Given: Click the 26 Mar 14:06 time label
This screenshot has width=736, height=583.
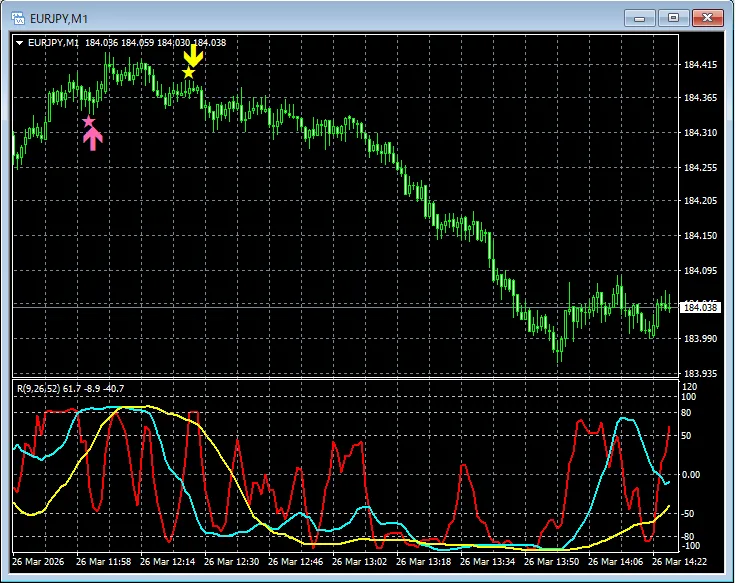Looking at the screenshot, I should click(x=615, y=561).
